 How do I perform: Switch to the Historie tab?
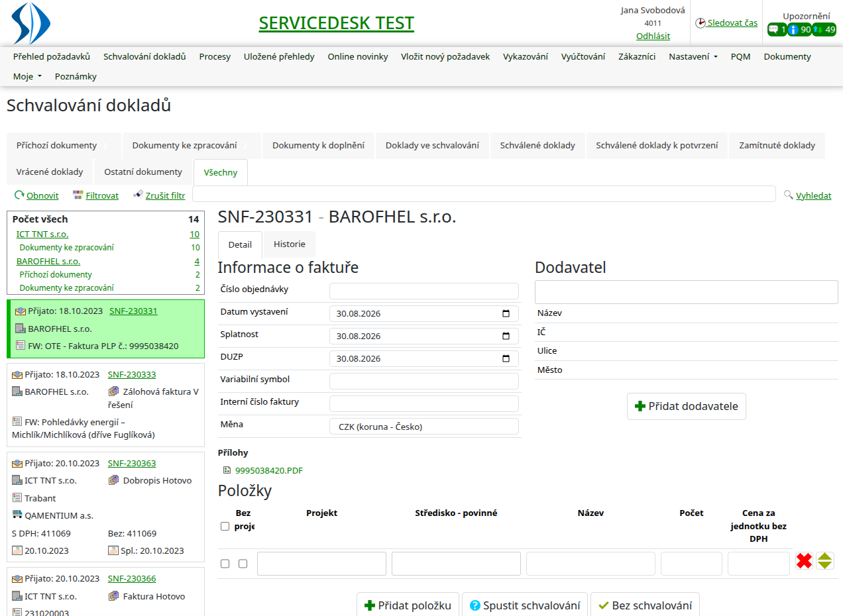pyautogui.click(x=290, y=244)
